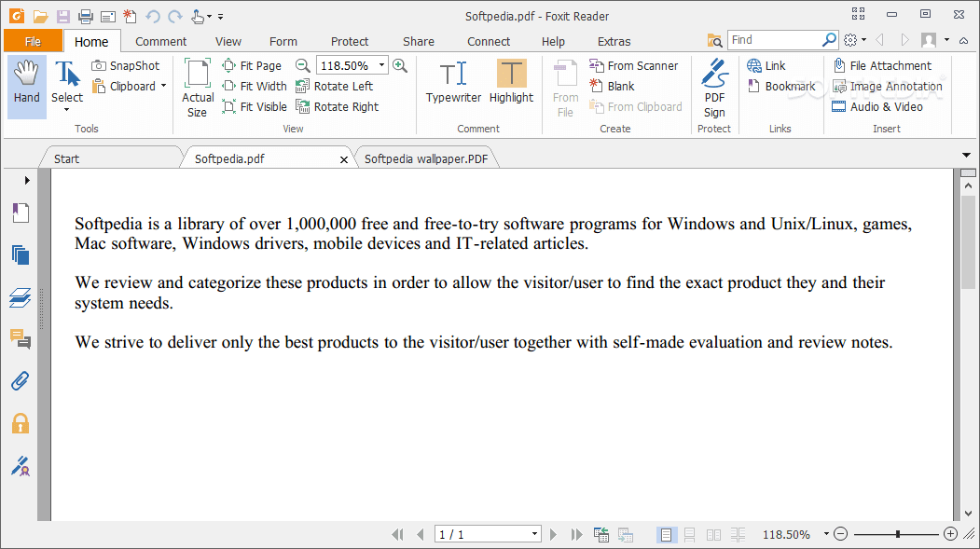Screen dimensions: 980x549
Task: Rotate the page left
Action: click(335, 86)
